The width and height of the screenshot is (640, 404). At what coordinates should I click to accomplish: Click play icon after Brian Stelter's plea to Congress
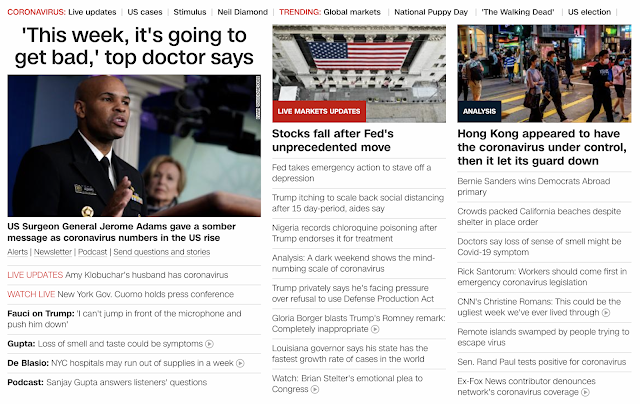click(315, 389)
